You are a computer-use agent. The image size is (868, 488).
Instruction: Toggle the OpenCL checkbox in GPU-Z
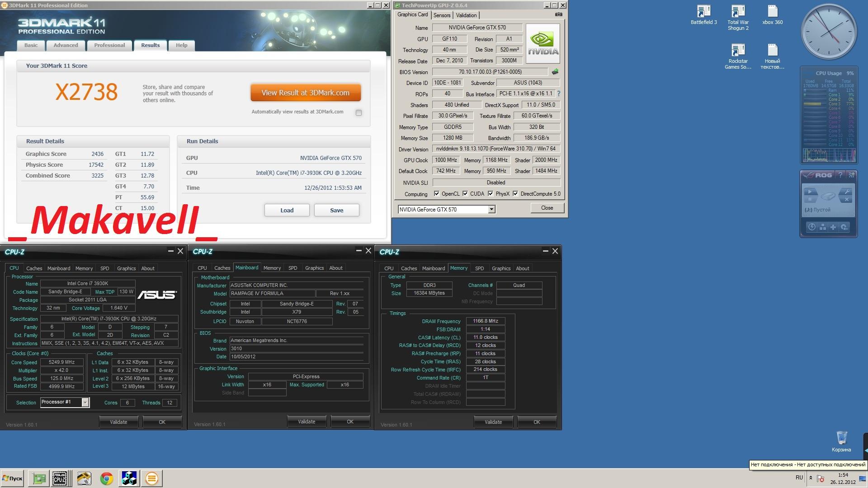tap(437, 194)
